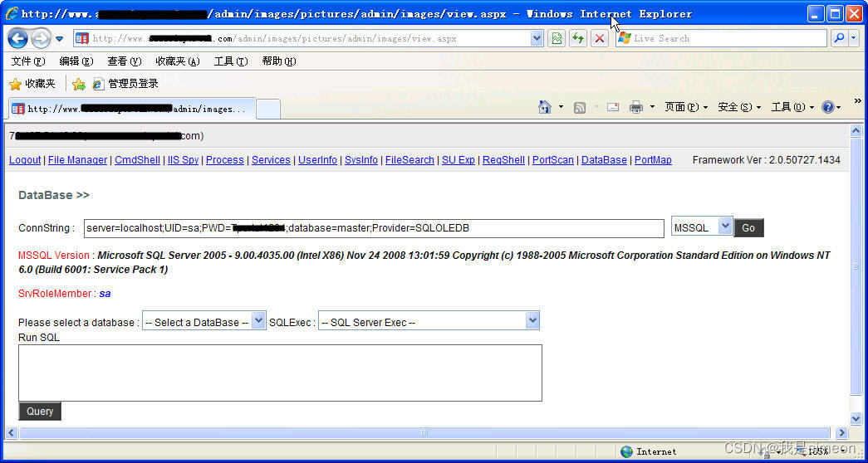The image size is (868, 463).
Task: Click the read mail icon
Action: 613,107
